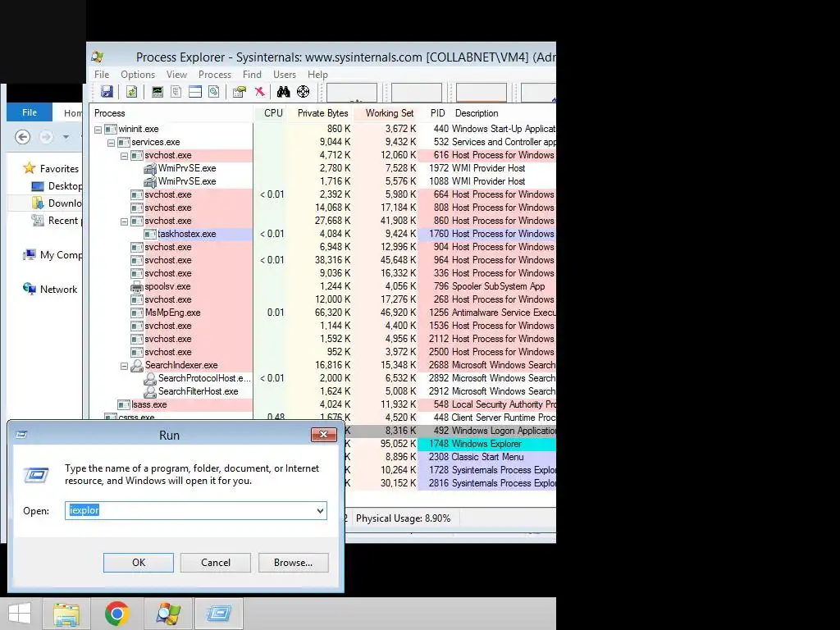Launch Google Chrome from the taskbar
This screenshot has width=840, height=630.
tap(117, 614)
